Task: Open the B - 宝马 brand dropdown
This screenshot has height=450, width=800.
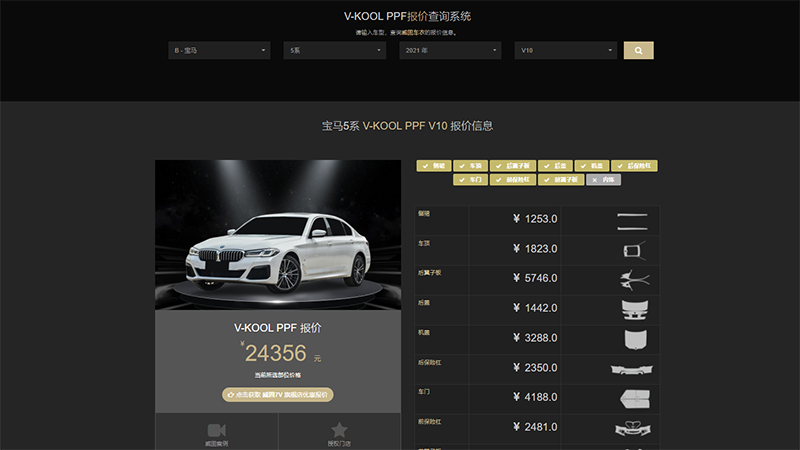Action: [219, 50]
